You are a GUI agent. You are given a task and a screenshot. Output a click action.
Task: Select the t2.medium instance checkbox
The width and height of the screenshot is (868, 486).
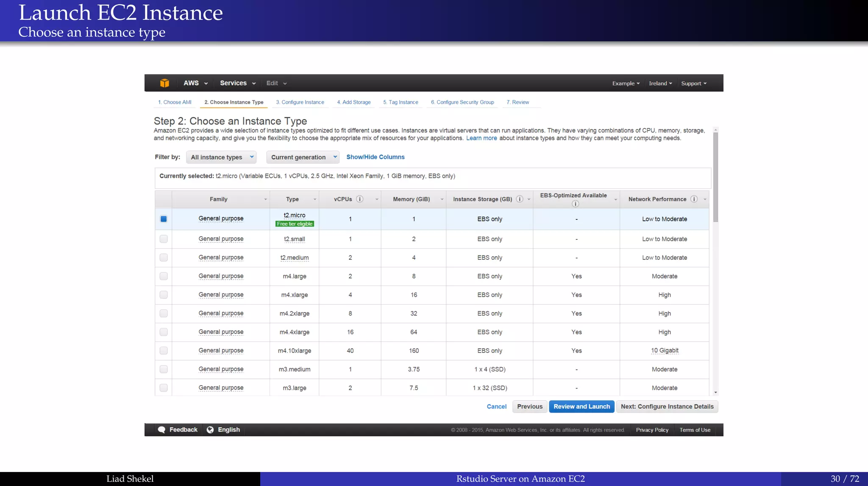pos(164,258)
